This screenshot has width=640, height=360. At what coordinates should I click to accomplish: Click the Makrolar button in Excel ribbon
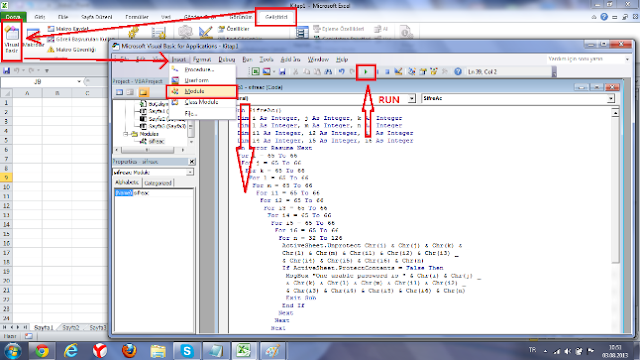pyautogui.click(x=33, y=39)
